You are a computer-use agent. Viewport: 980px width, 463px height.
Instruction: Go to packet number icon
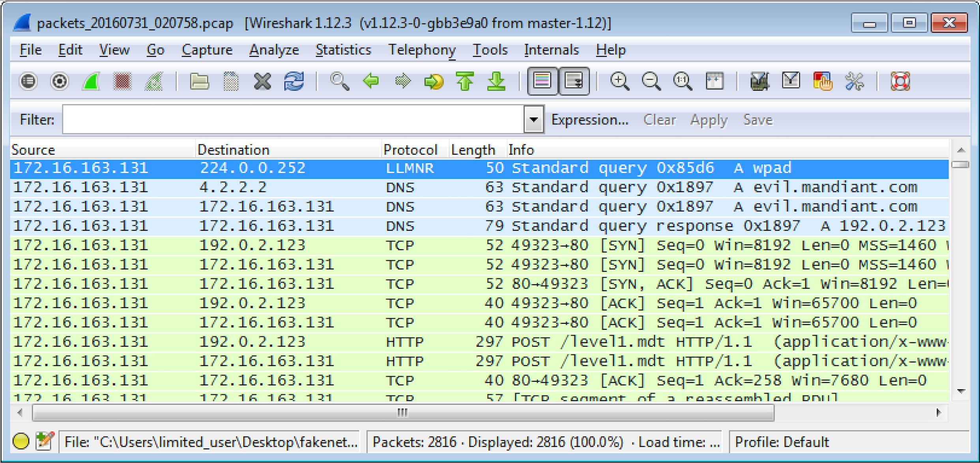click(434, 81)
